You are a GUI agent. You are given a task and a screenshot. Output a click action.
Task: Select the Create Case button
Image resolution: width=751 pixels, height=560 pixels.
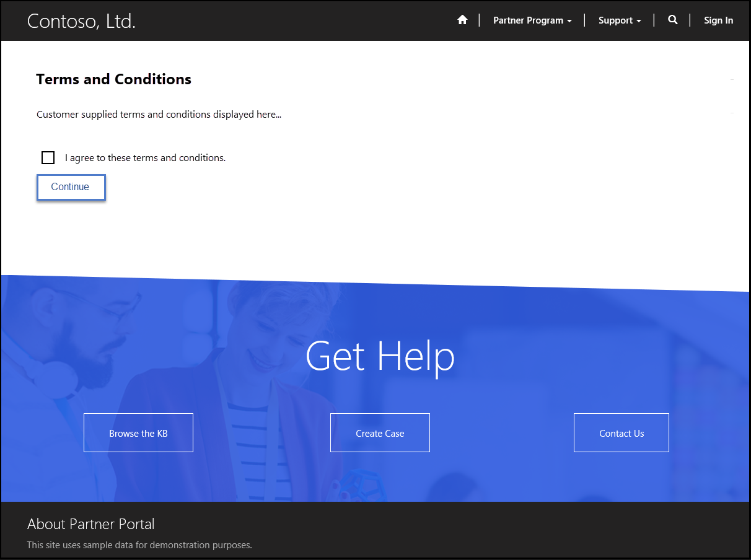380,432
